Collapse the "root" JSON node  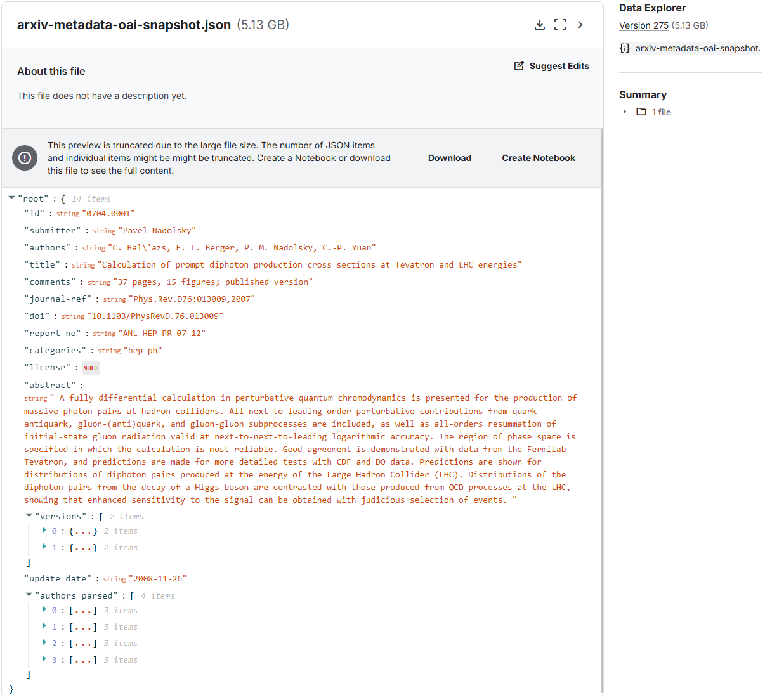[x=12, y=198]
